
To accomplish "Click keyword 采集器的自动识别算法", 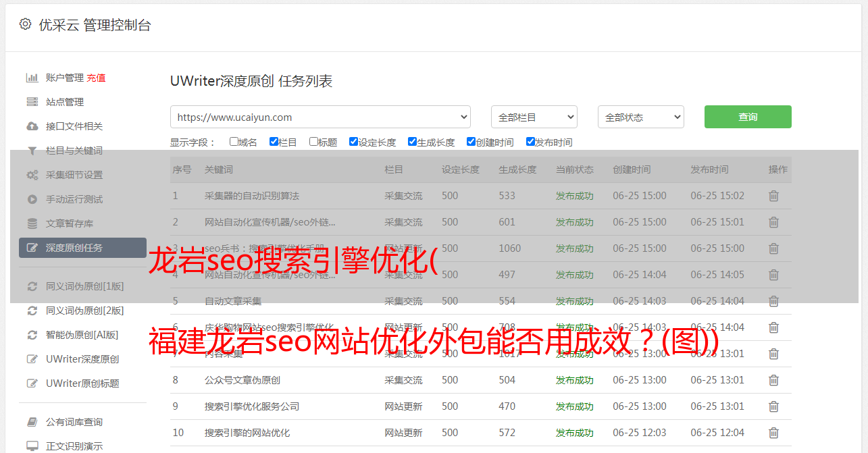I will pyautogui.click(x=252, y=196).
